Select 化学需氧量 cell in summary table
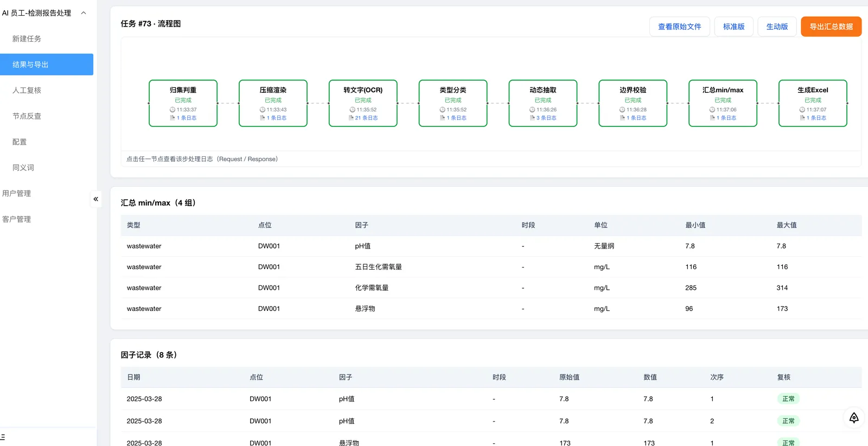868x446 pixels. tap(372, 288)
